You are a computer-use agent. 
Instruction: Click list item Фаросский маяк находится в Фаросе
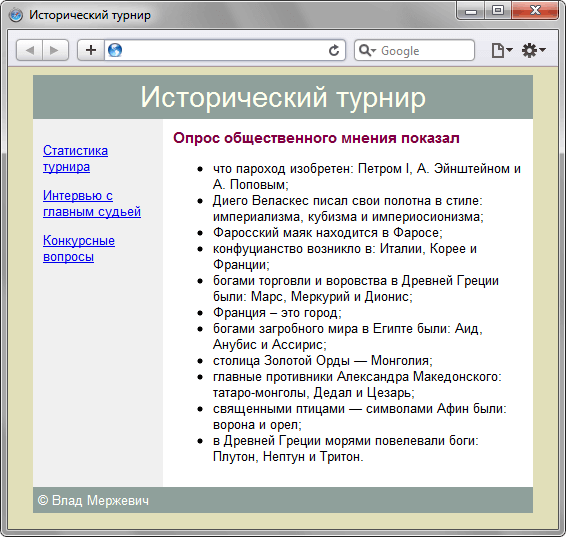pos(327,232)
